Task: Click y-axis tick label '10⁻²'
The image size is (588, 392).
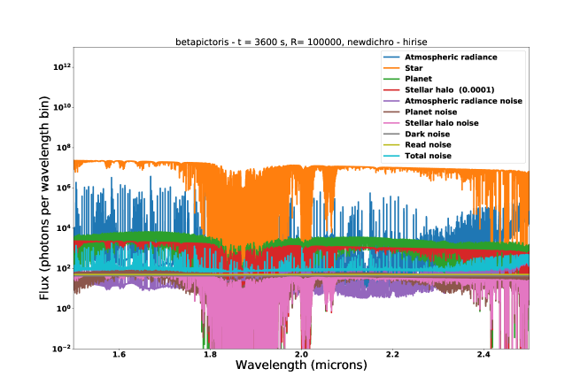Action: point(61,349)
